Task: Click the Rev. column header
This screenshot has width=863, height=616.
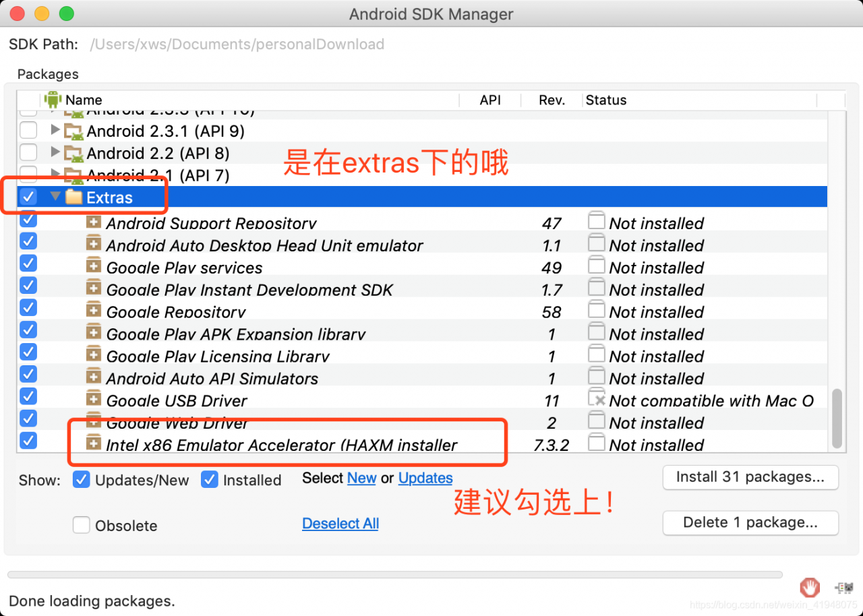Action: pos(552,100)
